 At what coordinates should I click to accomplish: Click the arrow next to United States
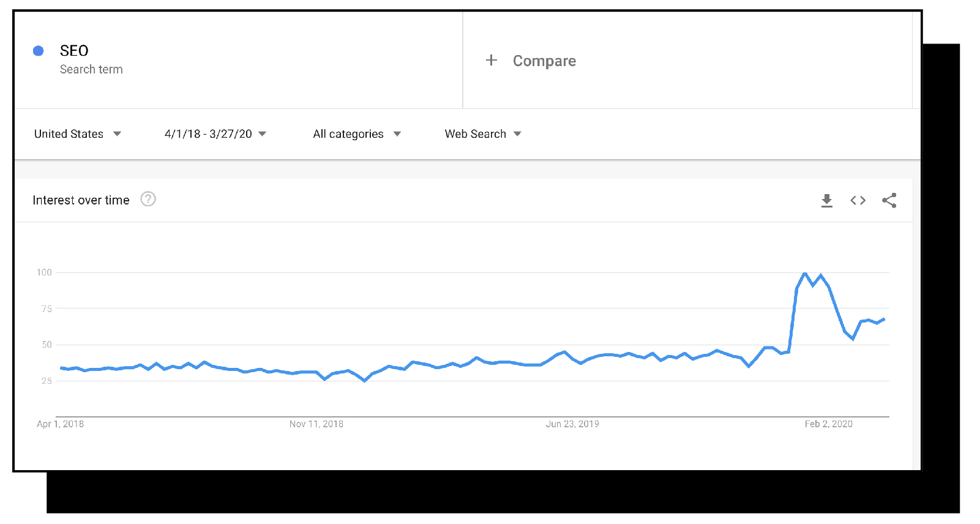(x=117, y=134)
